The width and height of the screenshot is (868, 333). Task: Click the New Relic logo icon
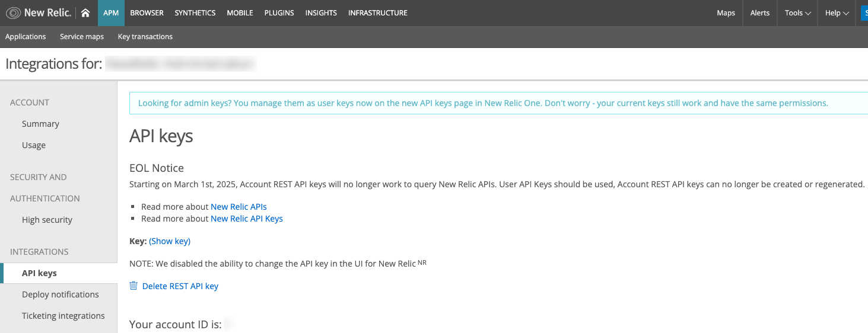[14, 13]
